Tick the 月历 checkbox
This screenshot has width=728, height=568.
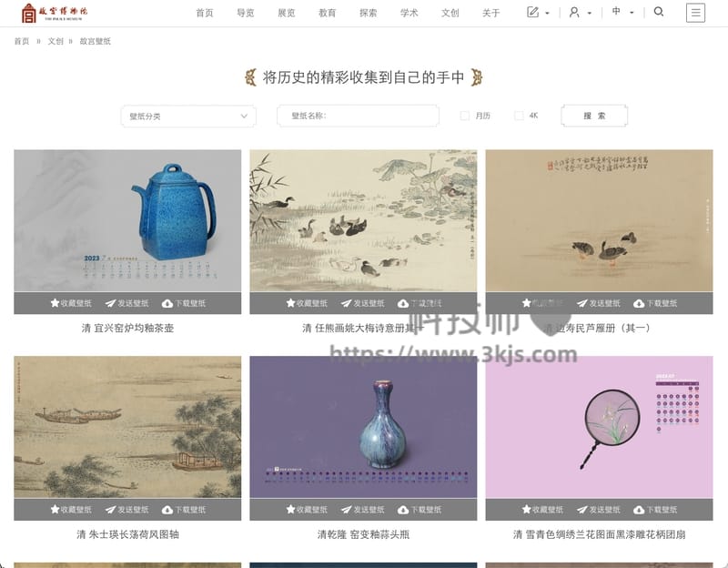coord(464,116)
